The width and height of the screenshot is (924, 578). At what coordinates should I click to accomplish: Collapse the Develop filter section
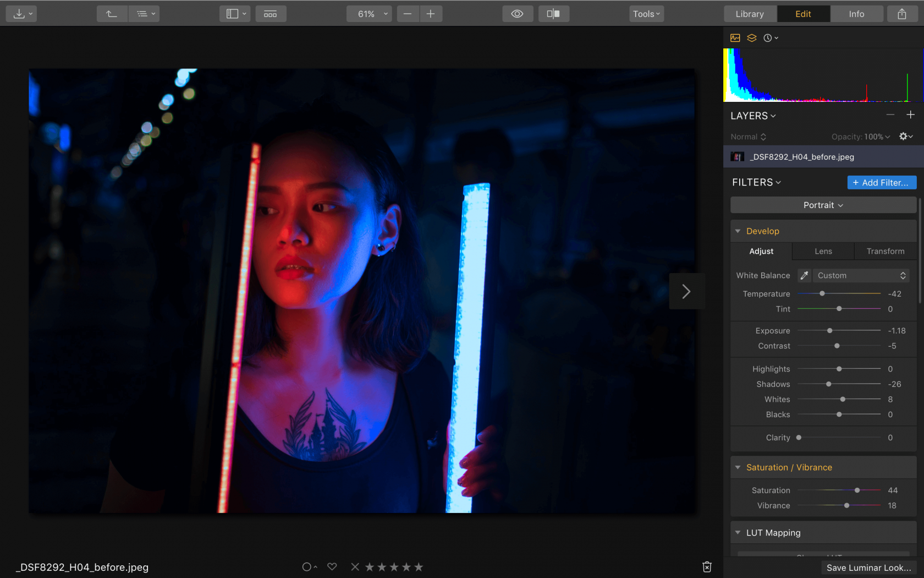738,231
